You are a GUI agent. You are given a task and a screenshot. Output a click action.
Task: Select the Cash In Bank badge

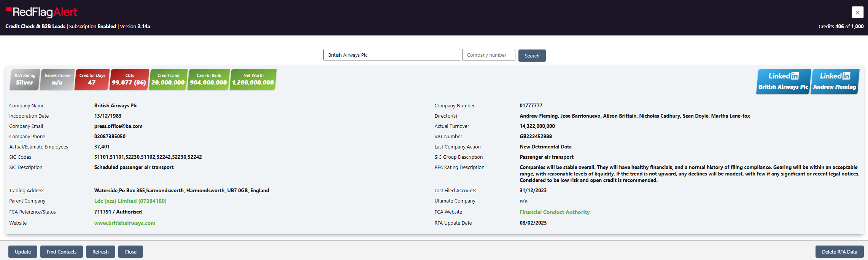(x=208, y=80)
